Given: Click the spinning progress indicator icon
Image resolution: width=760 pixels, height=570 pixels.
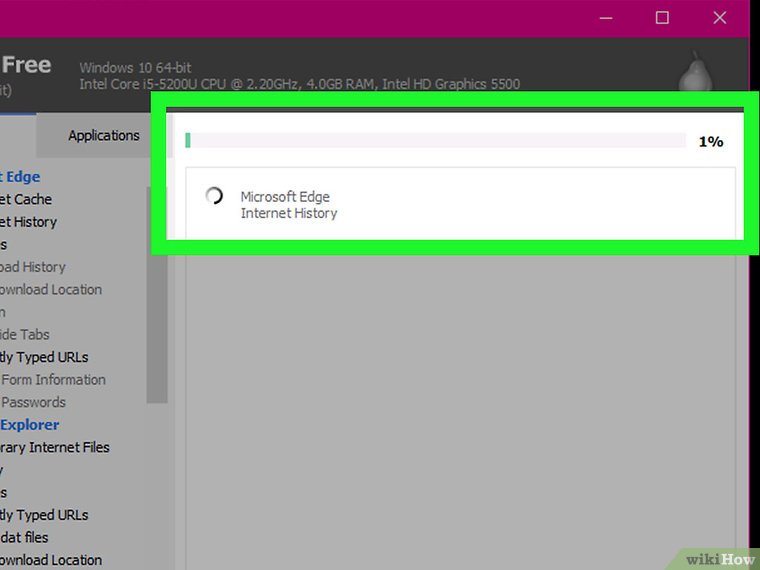Looking at the screenshot, I should 214,196.
